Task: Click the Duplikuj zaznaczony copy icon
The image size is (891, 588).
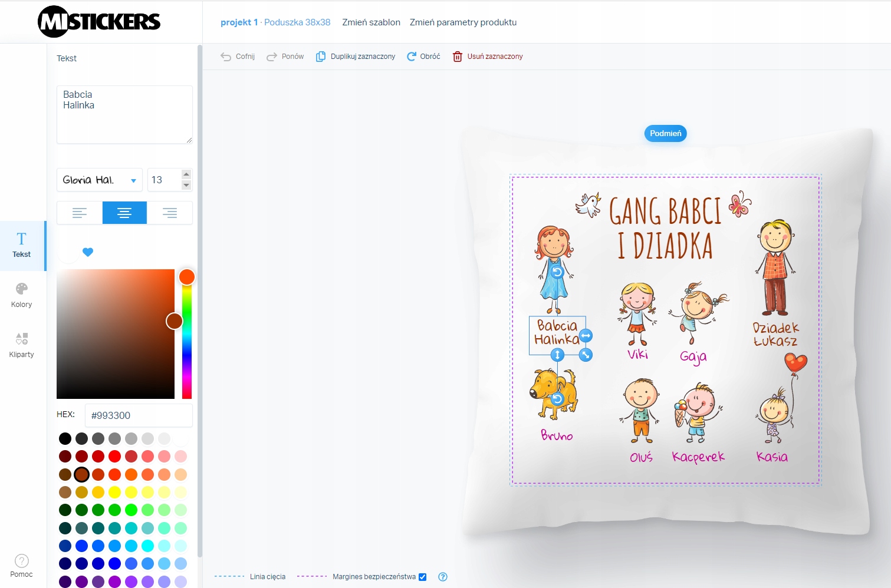Action: 321,57
